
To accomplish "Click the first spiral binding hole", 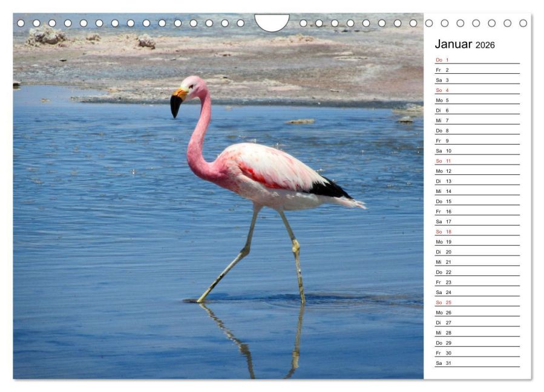I will pos(21,23).
